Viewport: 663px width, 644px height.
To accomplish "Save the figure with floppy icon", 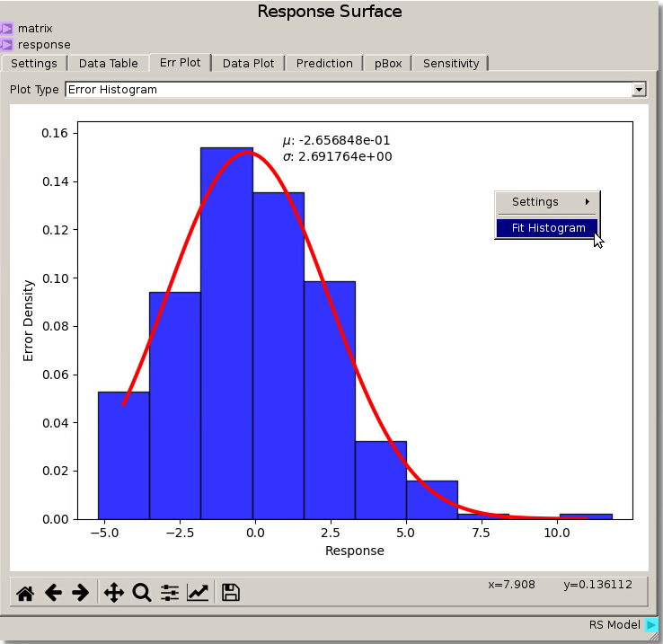I will pyautogui.click(x=230, y=593).
